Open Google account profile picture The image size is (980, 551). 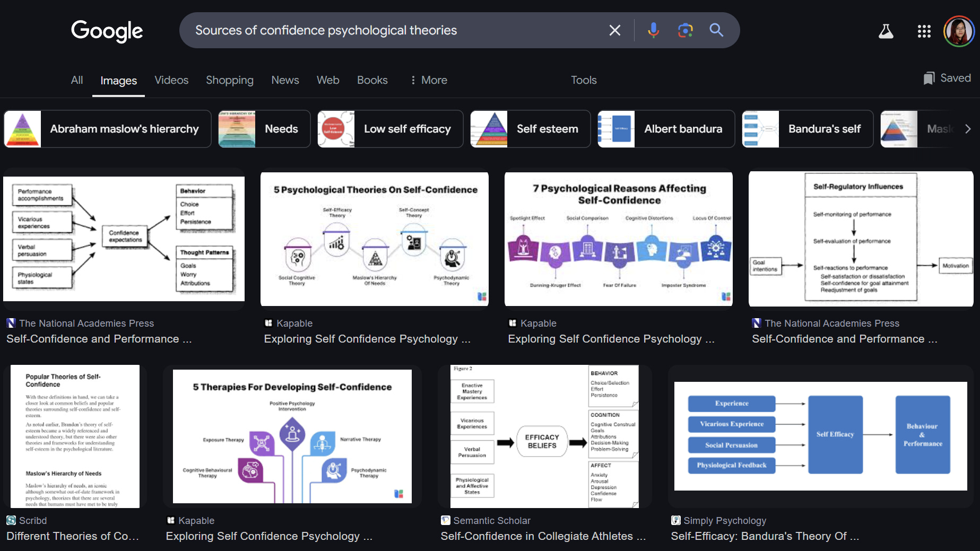click(959, 31)
